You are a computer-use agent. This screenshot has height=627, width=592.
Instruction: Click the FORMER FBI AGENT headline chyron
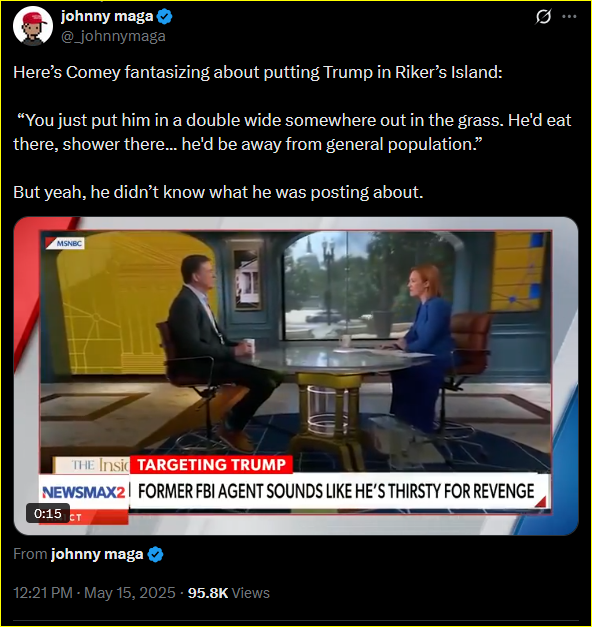(x=336, y=491)
